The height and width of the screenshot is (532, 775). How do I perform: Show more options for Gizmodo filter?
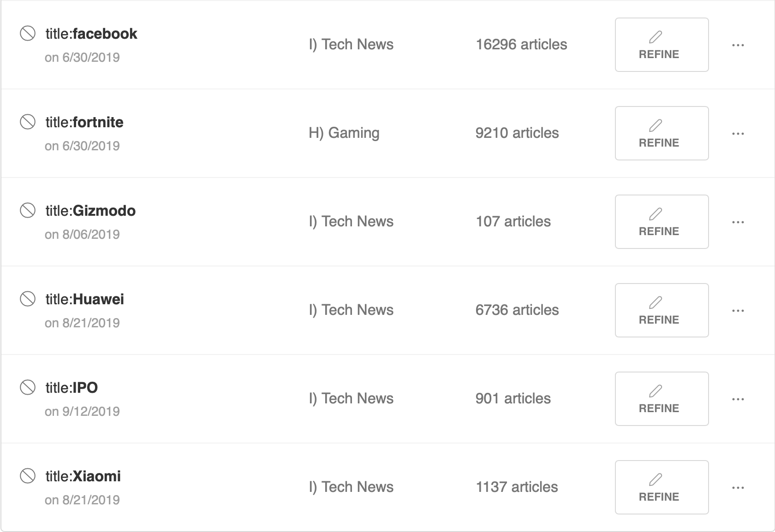738,222
